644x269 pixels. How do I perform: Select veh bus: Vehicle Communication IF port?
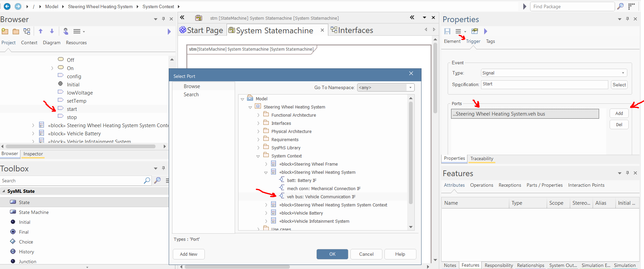pos(321,197)
